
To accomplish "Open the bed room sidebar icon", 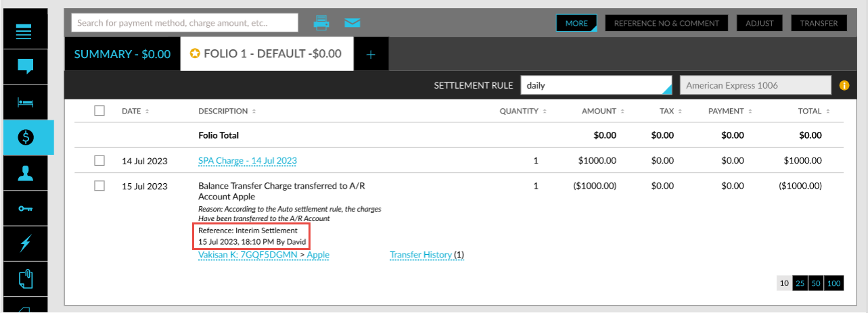I will (25, 102).
